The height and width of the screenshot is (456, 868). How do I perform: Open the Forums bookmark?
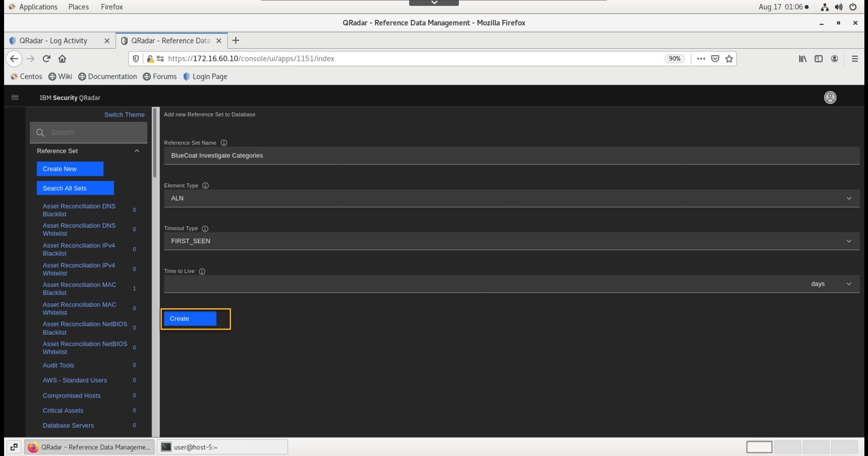(160, 77)
